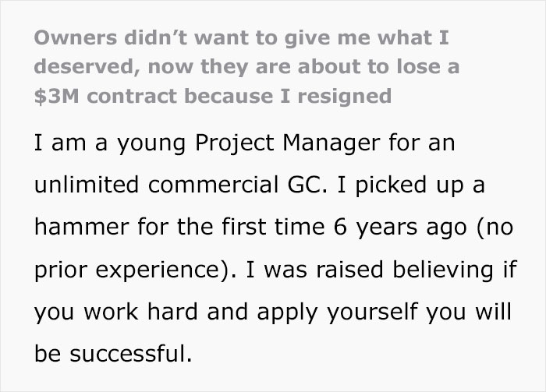Click the post title starting with "Owners didn't want"
Viewport: 546px width, 392px height.
click(242, 39)
